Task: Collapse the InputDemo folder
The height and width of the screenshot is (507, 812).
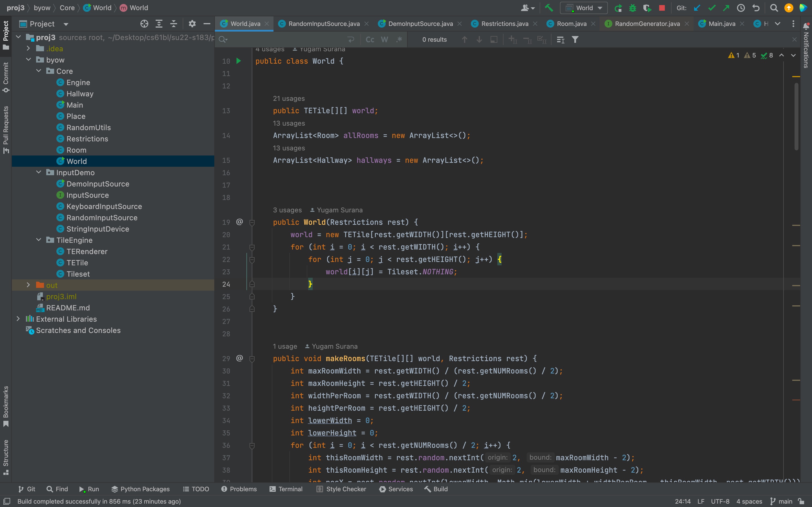Action: pyautogui.click(x=39, y=172)
